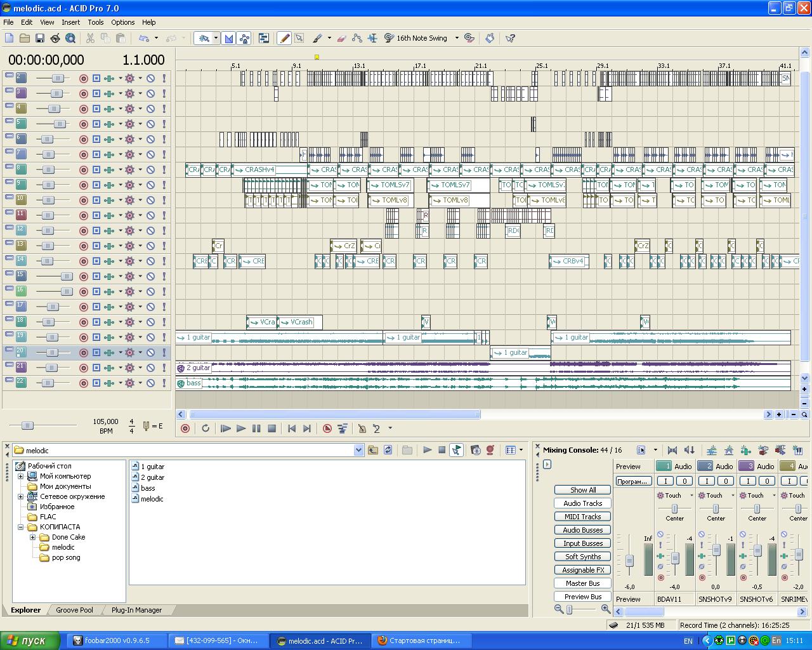
Task: Select the Eraser tool in toolbar
Action: coord(341,38)
